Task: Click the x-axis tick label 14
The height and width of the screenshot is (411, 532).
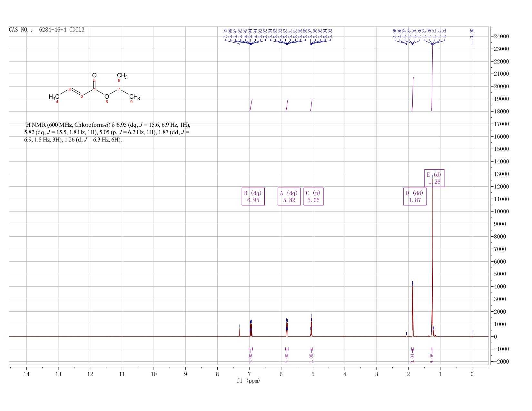Action: click(26, 374)
